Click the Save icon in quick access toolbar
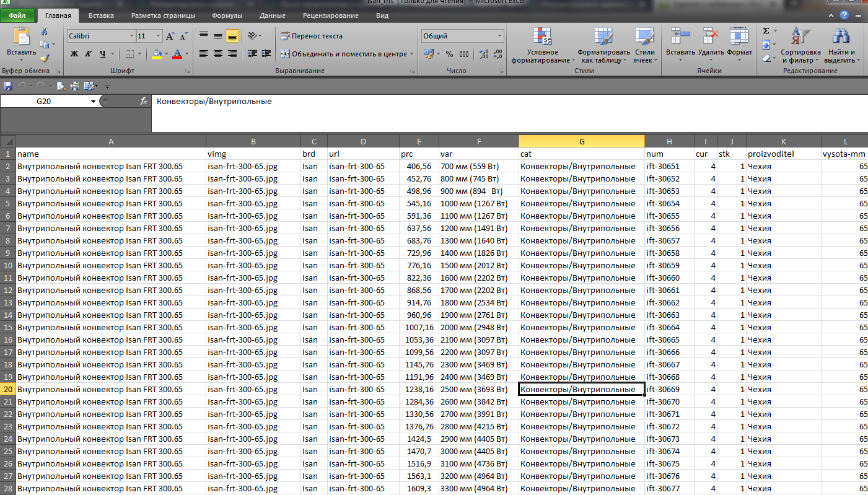The width and height of the screenshot is (868, 495). click(x=8, y=85)
